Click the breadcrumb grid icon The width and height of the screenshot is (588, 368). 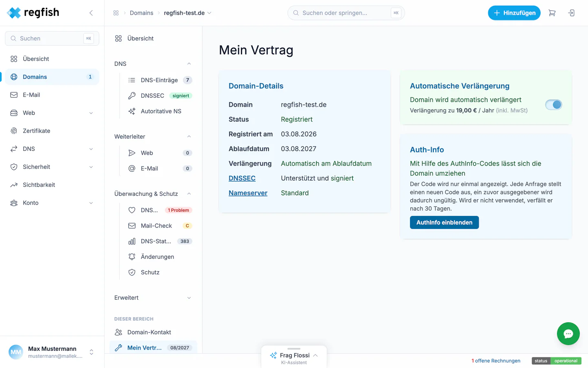click(116, 13)
